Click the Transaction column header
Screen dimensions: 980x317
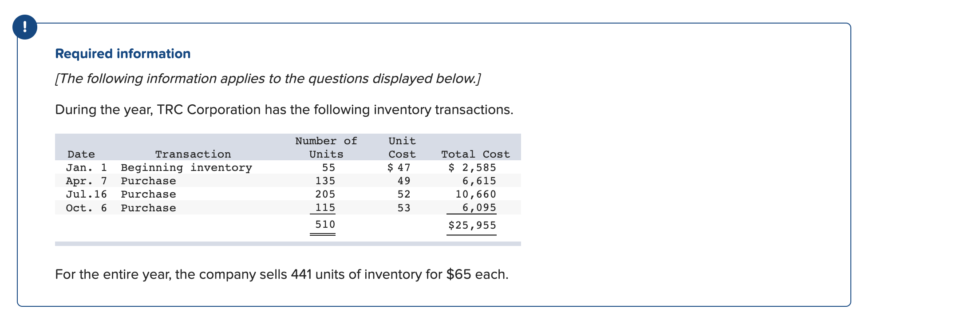coord(193,154)
